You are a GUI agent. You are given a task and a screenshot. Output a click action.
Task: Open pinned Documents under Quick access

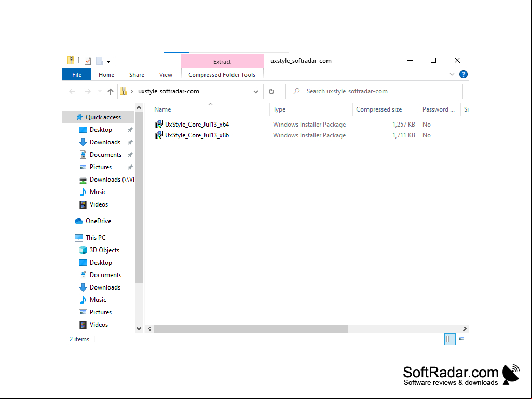click(105, 155)
